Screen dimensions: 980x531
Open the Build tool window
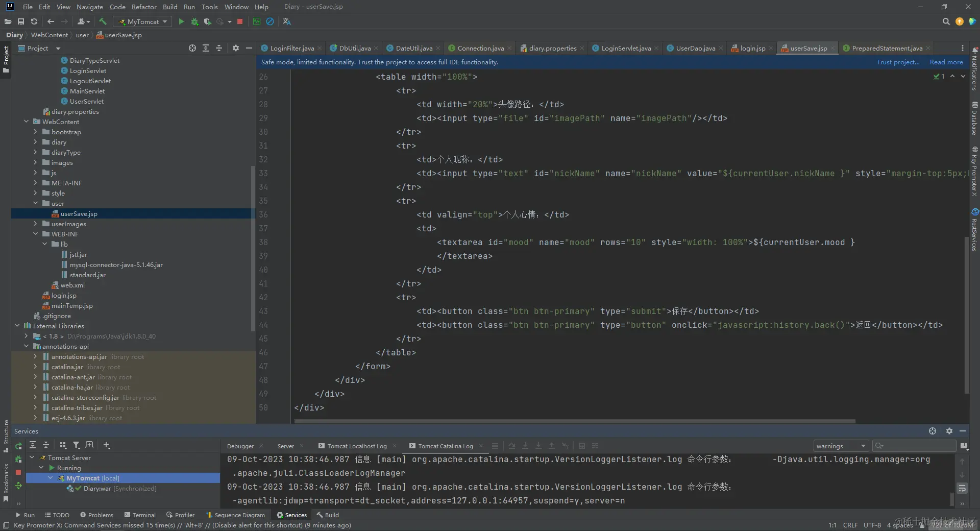tap(328, 515)
